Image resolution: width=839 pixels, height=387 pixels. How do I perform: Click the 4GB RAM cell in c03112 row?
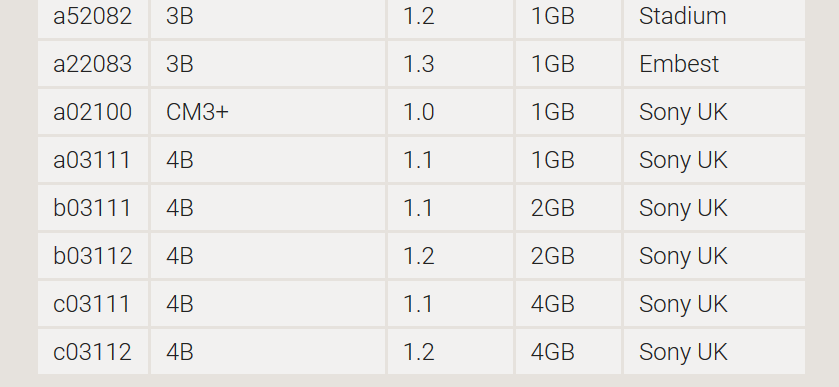(568, 352)
